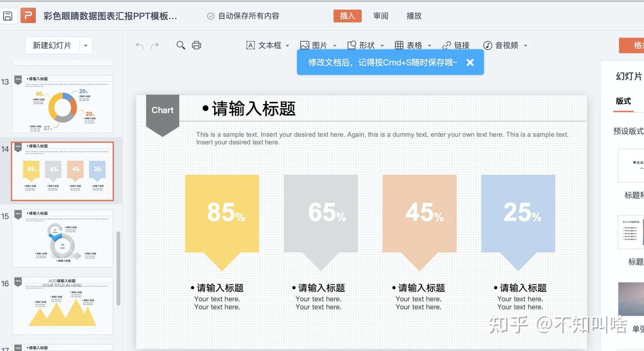Select slide 14 thumbnail with percentage banners
Image resolution: width=644 pixels, height=351 pixels.
pyautogui.click(x=62, y=171)
